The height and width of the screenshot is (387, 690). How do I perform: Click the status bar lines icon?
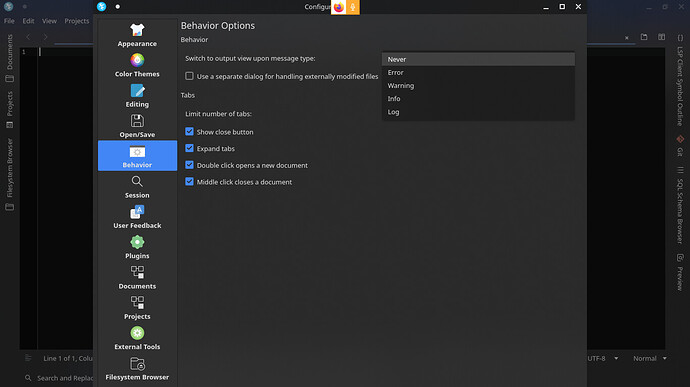click(28, 358)
